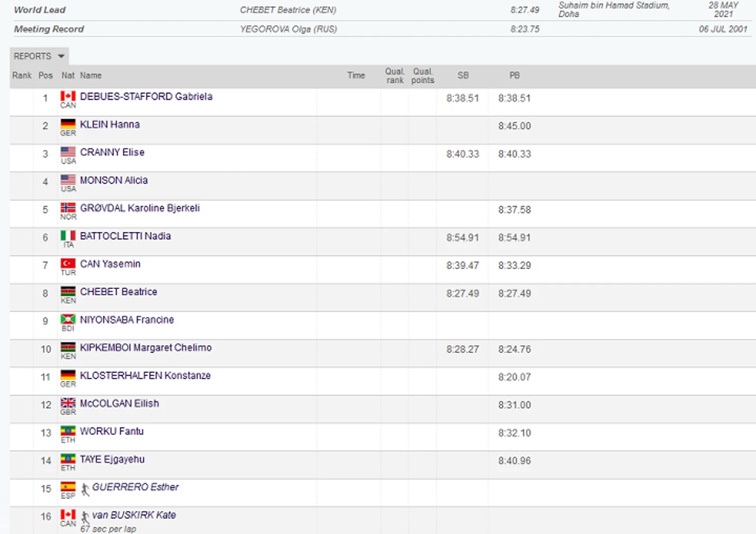Sort by the PB column header
The image size is (756, 534).
tap(514, 76)
